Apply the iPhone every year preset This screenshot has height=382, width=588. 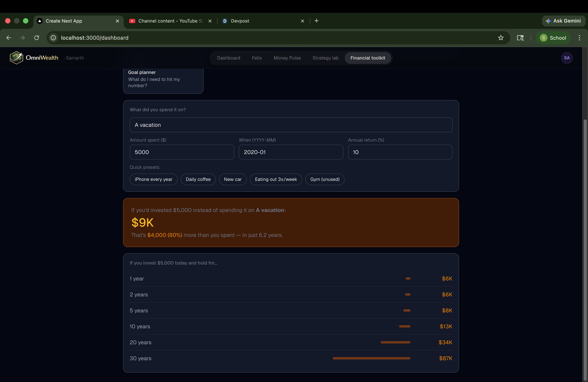click(x=153, y=179)
